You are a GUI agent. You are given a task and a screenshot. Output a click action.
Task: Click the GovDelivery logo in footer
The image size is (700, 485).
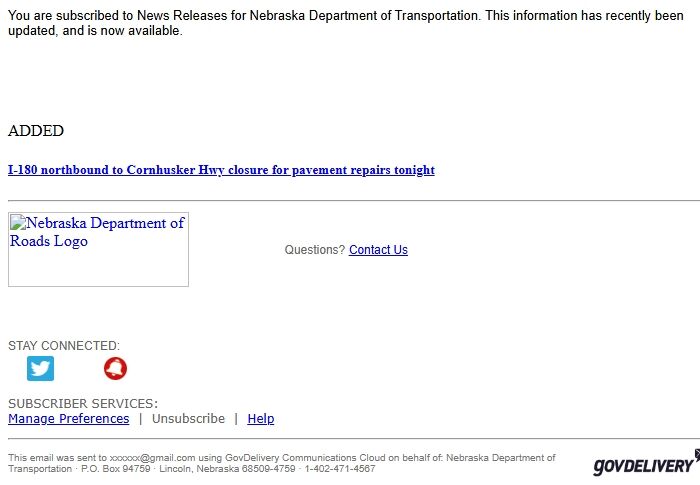coord(645,464)
